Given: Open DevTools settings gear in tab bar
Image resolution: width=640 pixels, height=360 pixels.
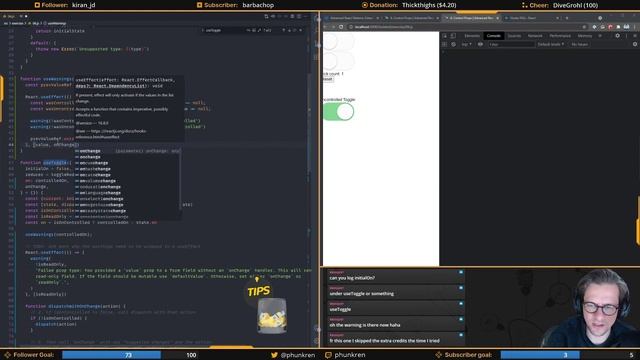Looking at the screenshot, I should click(617, 36).
